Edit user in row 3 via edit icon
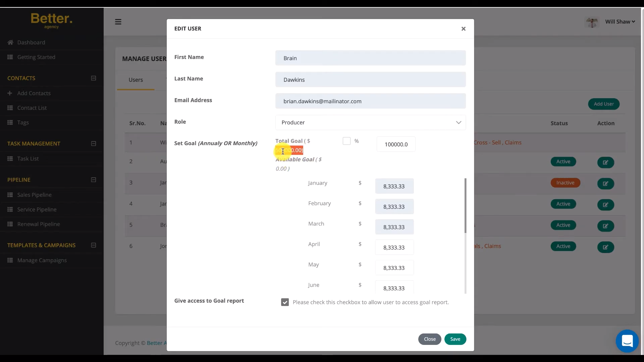The height and width of the screenshot is (362, 644). [x=605, y=184]
